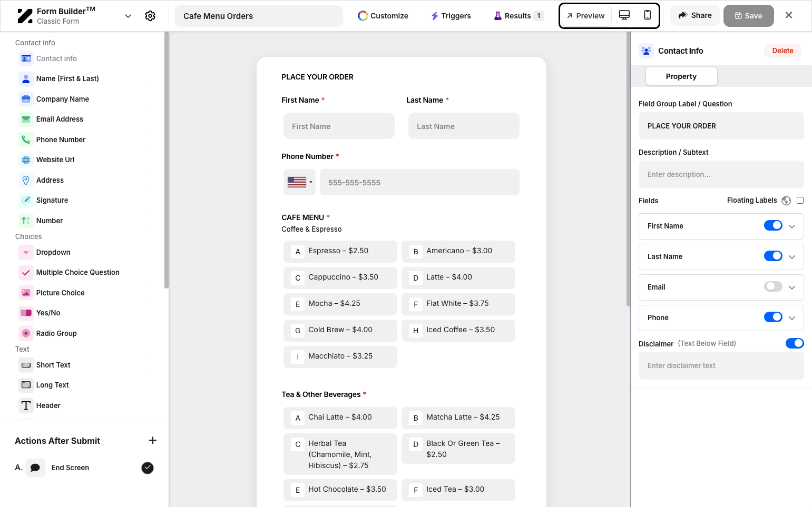The image size is (812, 507).
Task: Click the Share button
Action: click(695, 15)
